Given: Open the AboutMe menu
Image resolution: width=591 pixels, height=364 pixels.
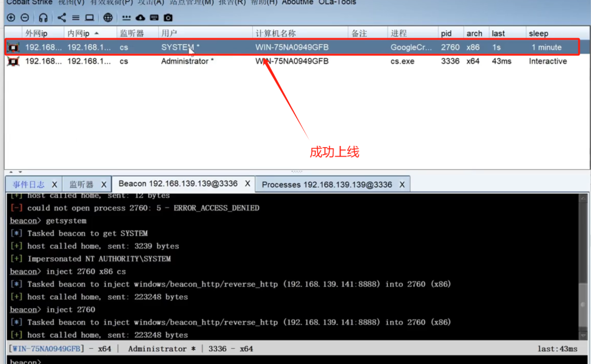Looking at the screenshot, I should [298, 2].
